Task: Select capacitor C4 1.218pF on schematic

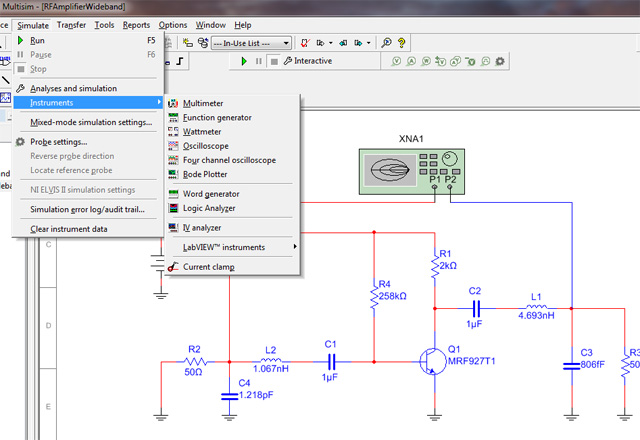Action: point(229,396)
